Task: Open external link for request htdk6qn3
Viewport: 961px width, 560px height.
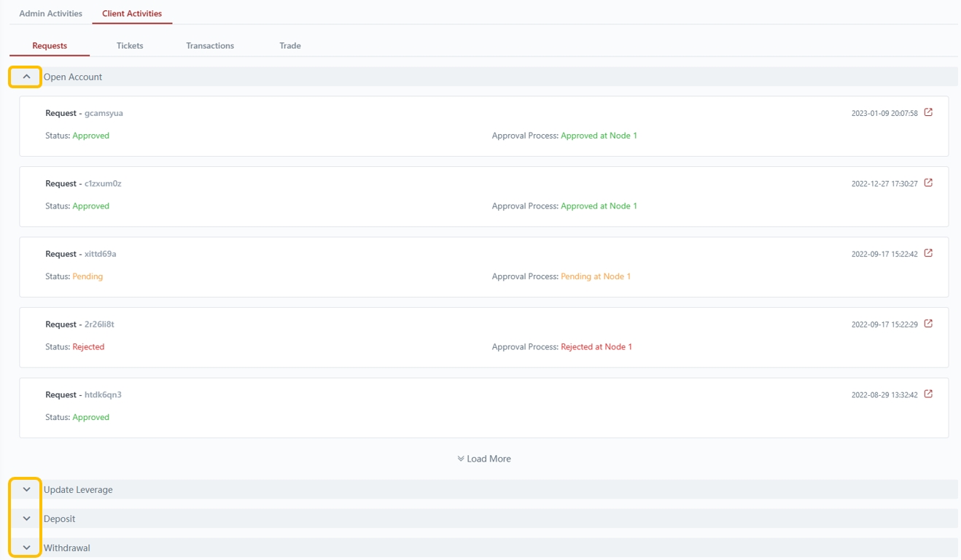Action: tap(928, 394)
